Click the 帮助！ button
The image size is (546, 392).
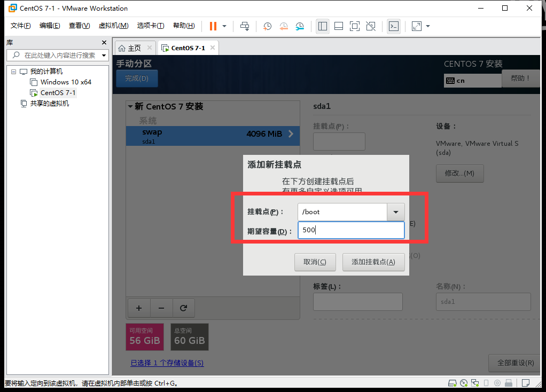[520, 79]
